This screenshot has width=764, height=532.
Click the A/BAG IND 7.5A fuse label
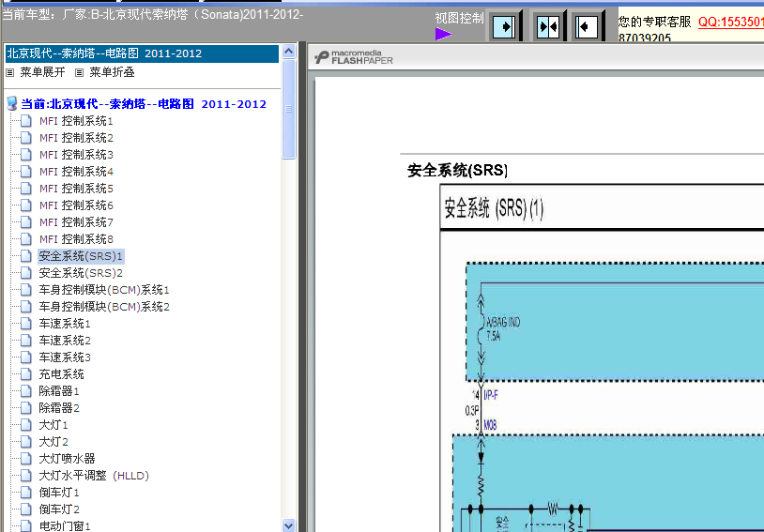(x=503, y=328)
